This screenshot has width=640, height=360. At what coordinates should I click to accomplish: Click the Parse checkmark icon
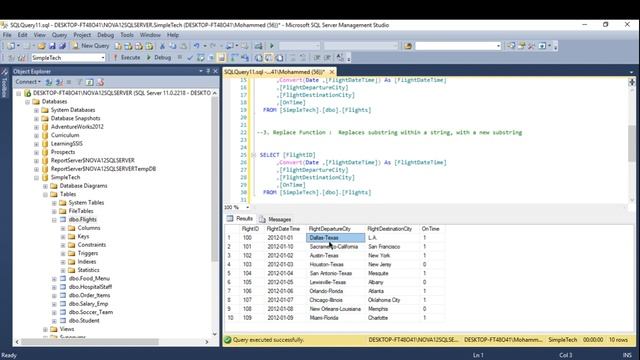click(x=190, y=58)
